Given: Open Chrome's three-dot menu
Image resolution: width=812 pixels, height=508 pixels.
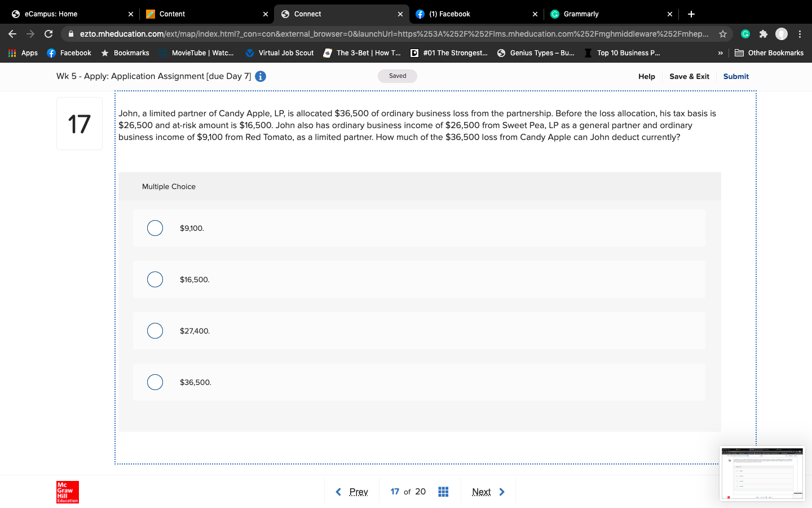Looking at the screenshot, I should tap(800, 34).
